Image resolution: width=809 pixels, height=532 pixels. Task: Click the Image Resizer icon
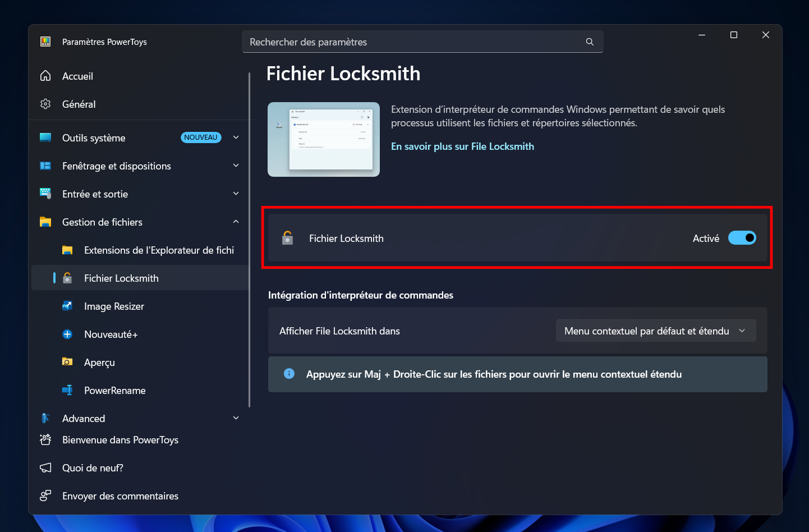(x=67, y=306)
